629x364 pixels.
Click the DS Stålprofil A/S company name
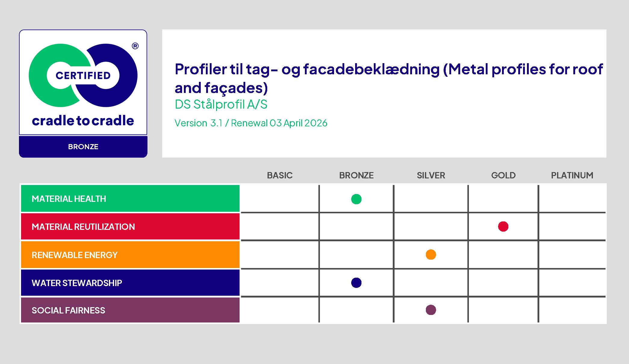pos(221,104)
